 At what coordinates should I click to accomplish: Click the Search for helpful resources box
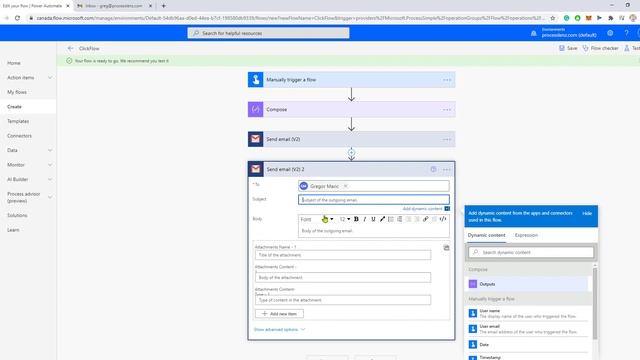tap(268, 33)
